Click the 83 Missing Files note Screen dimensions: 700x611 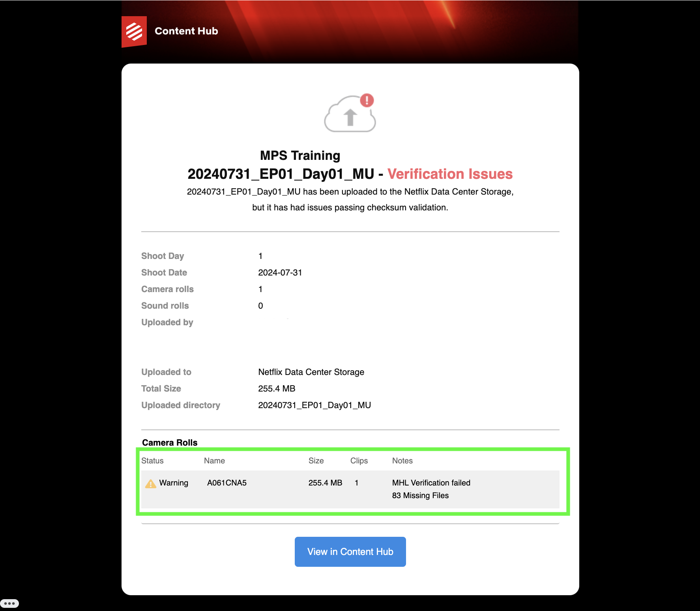click(420, 495)
